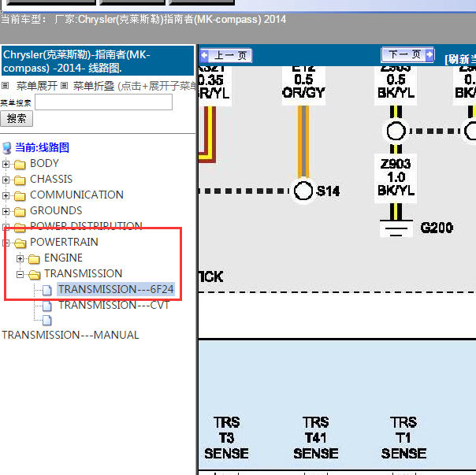Click the TRANSMISSION---6F24 document icon
476x475 pixels.
(47, 290)
